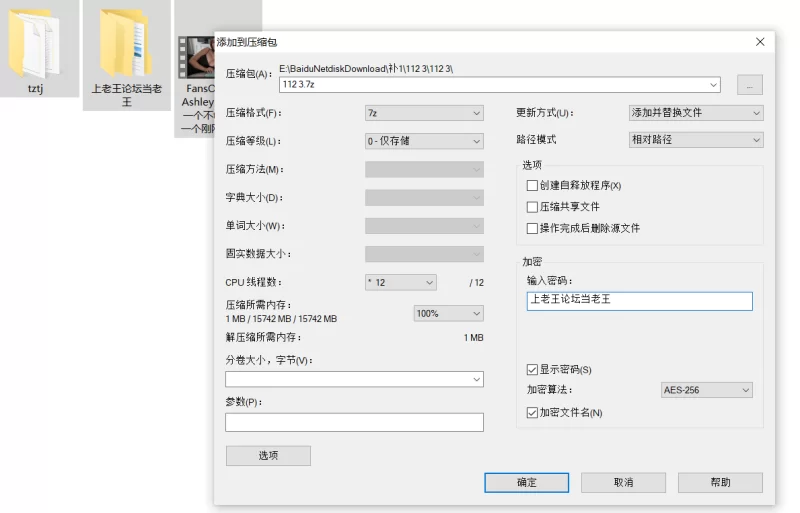This screenshot has height=513, width=800.
Task: Enable 创建自释放程序 checkbox
Action: tap(532, 186)
